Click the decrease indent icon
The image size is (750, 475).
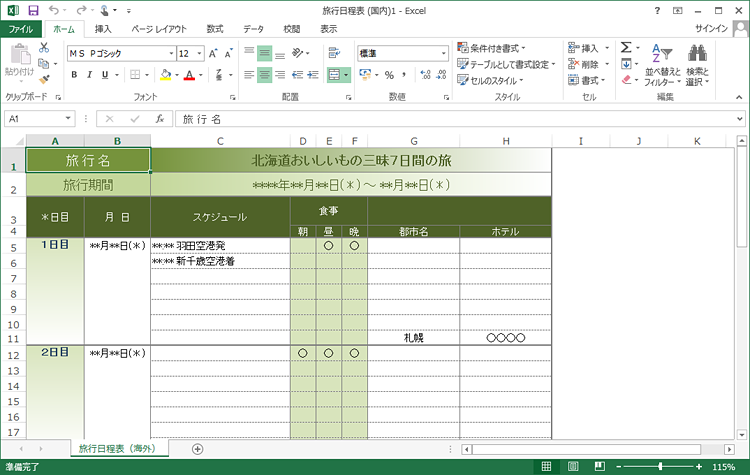coord(298,75)
